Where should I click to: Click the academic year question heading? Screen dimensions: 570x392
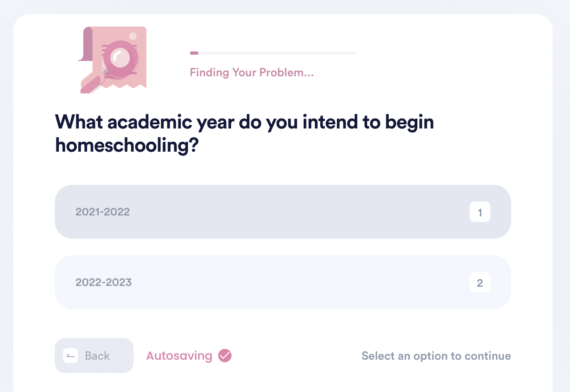pos(245,133)
